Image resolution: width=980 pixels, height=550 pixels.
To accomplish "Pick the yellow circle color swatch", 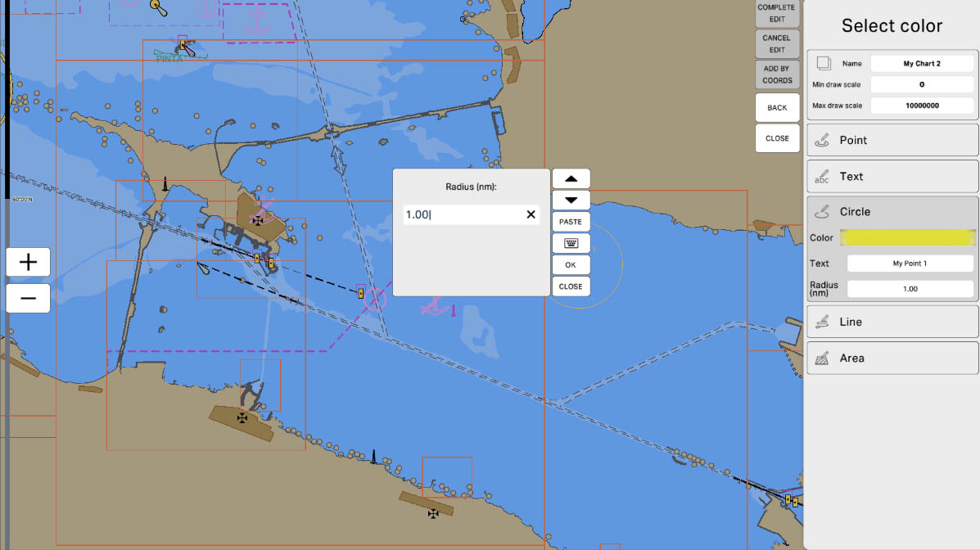I will coord(907,237).
